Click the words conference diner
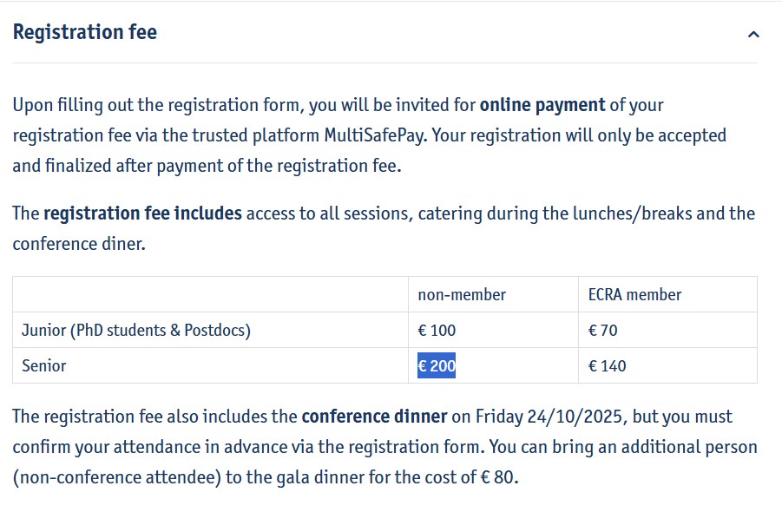This screenshot has width=782, height=532. [x=78, y=244]
